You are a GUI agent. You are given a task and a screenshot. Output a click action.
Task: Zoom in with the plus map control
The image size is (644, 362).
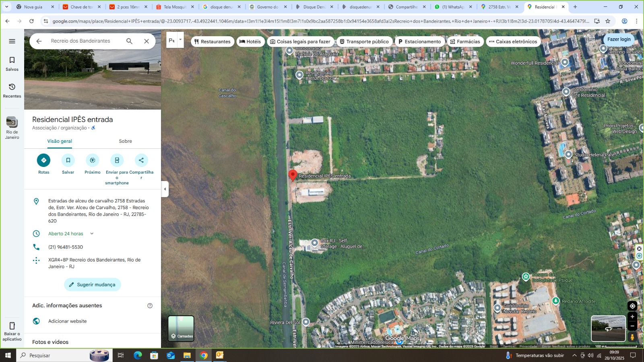632,317
